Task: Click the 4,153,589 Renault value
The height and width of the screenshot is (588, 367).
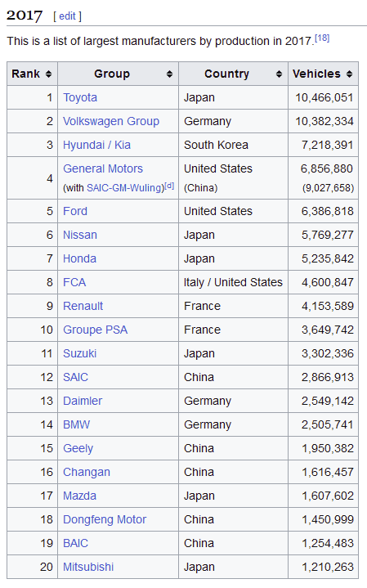Action: (x=327, y=306)
